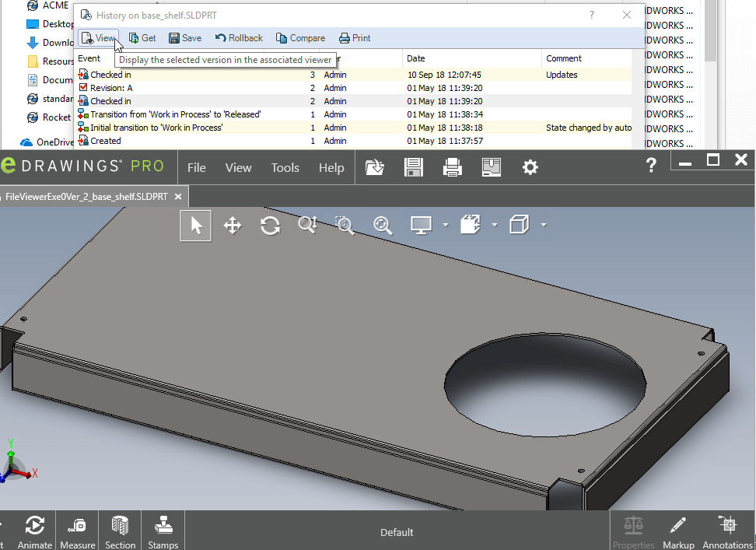Select the 'Revision: A' history row
This screenshot has height=550, width=756.
pos(111,88)
